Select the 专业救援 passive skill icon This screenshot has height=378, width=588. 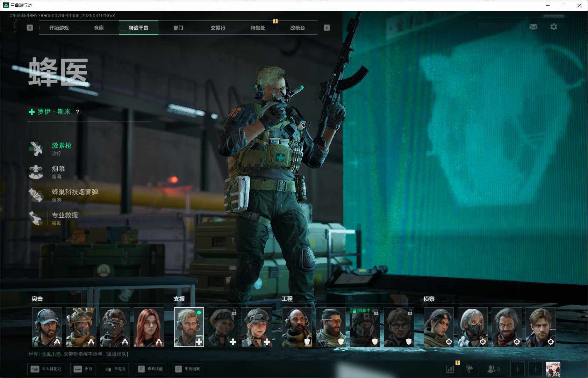click(x=36, y=219)
